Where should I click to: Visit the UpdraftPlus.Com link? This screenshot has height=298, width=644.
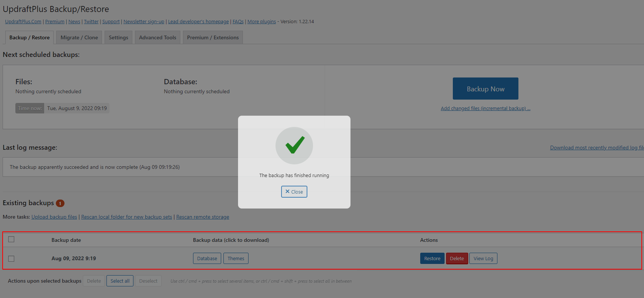(x=23, y=22)
